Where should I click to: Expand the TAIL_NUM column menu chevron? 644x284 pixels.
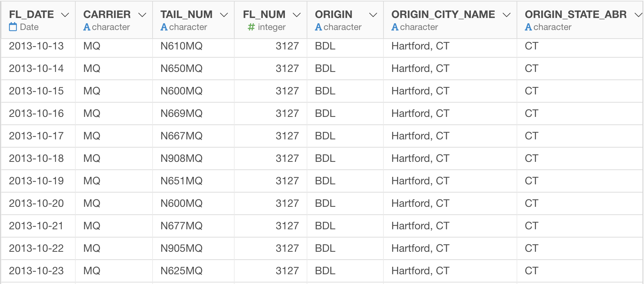tap(224, 15)
